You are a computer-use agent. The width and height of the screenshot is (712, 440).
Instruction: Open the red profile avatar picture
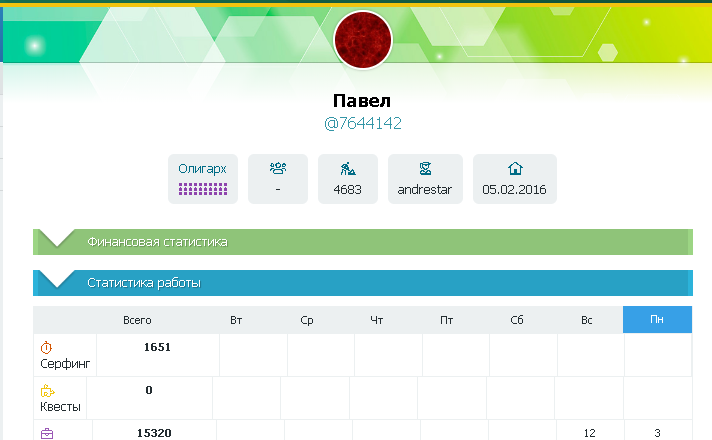[362, 40]
